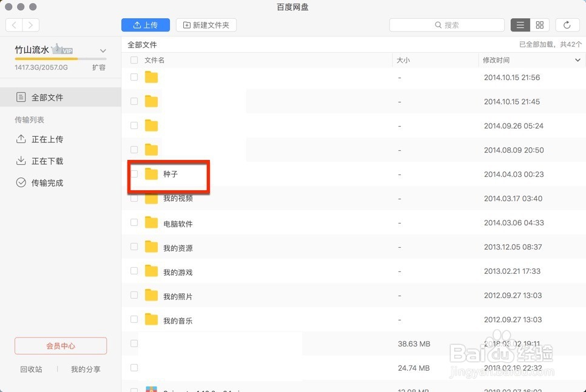Click inside the 搜索 search field
Viewport: 586px width, 392px height.
click(461, 25)
